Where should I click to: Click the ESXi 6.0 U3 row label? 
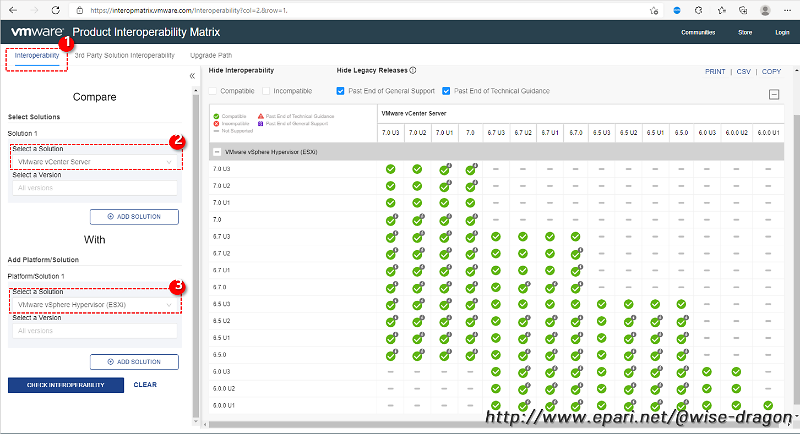click(x=221, y=372)
